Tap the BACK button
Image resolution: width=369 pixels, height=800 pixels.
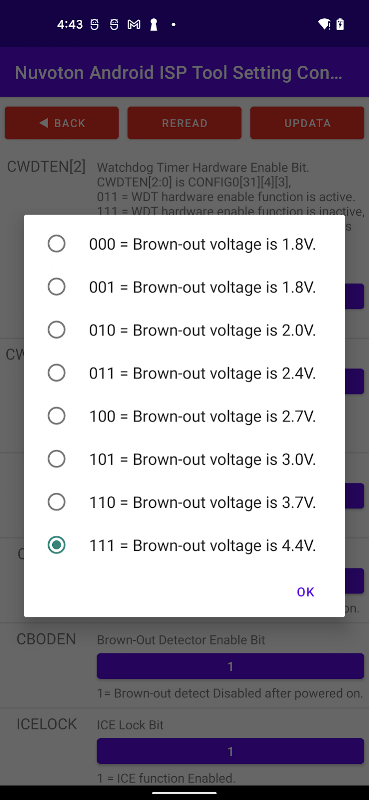[x=62, y=123]
